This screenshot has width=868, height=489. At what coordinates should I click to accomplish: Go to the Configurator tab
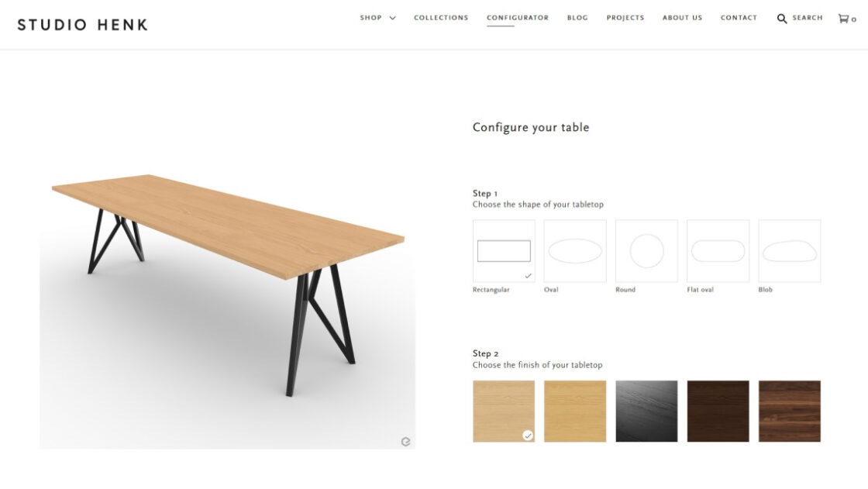coord(518,18)
